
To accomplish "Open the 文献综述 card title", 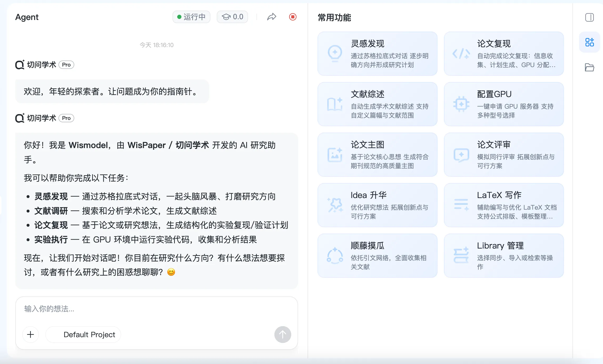I will click(x=368, y=94).
